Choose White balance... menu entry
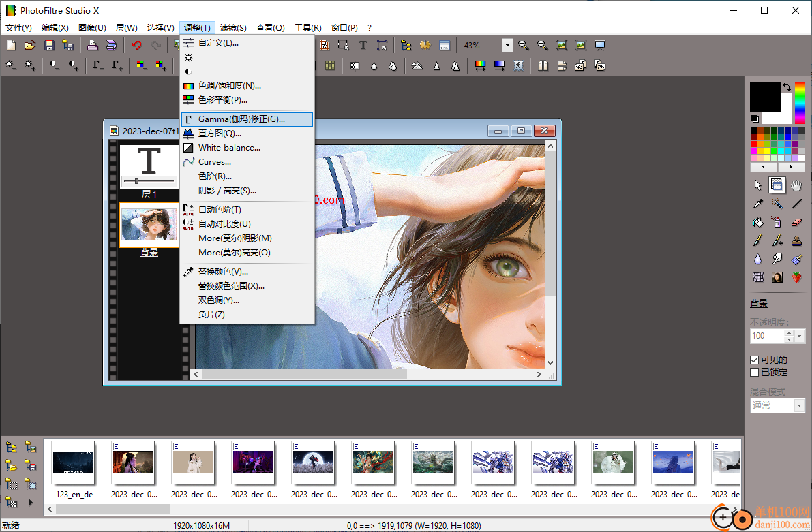 pyautogui.click(x=247, y=148)
